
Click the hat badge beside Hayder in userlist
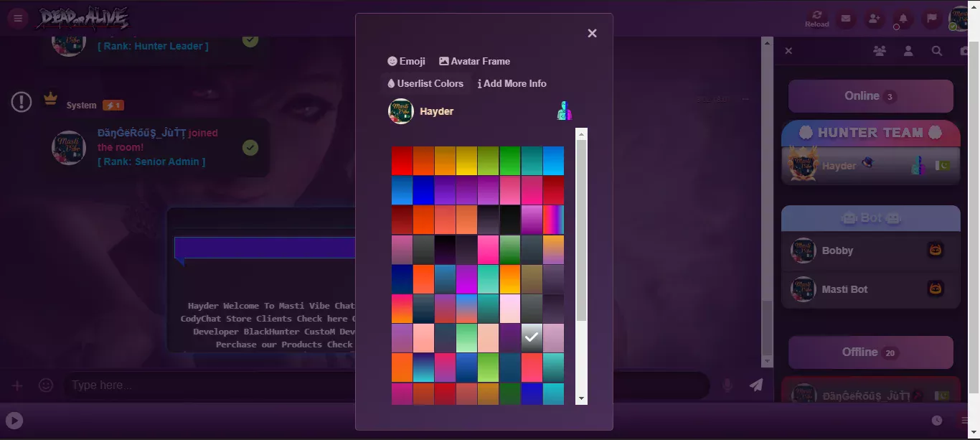coord(867,164)
